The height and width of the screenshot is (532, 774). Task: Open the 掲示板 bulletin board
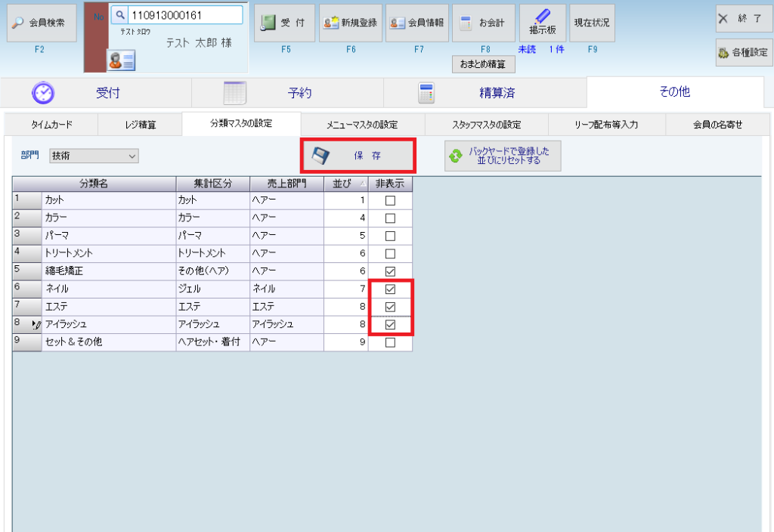(x=542, y=23)
